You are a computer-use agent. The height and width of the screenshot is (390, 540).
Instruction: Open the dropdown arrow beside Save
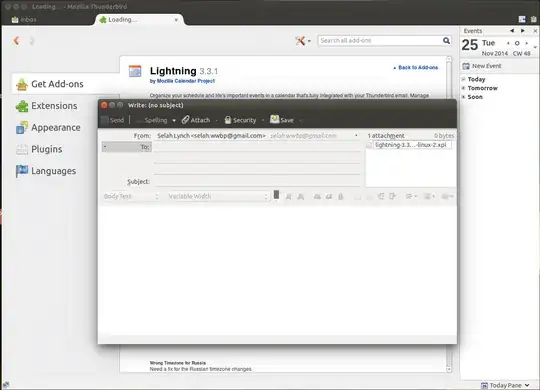click(301, 120)
